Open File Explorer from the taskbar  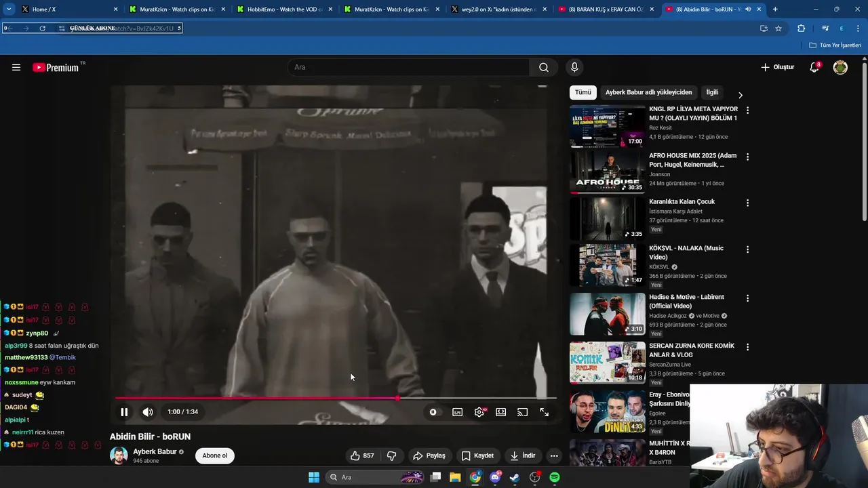455,477
